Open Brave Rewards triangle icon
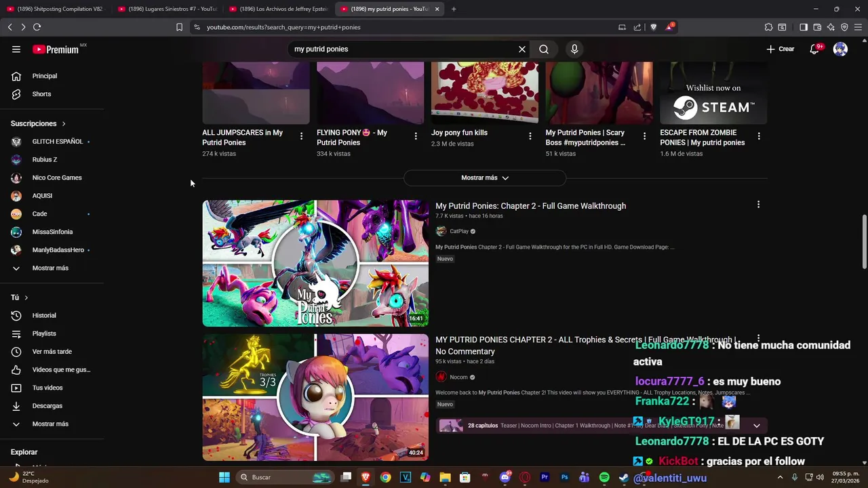This screenshot has height=488, width=868. [x=670, y=27]
